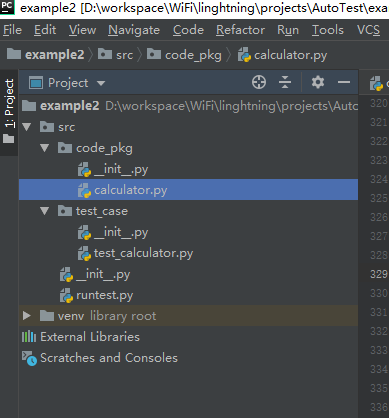Click example2 in the breadcrumb bar

tap(46, 55)
